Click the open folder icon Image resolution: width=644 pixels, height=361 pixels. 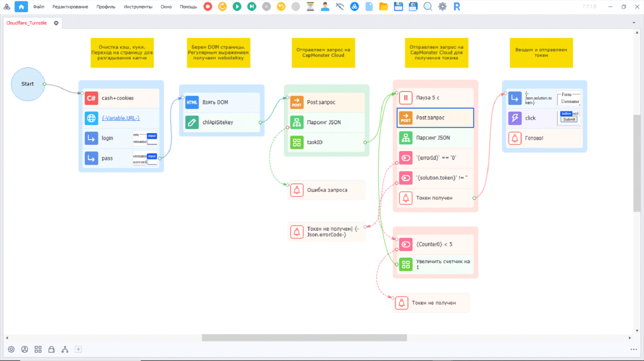pyautogui.click(x=383, y=6)
